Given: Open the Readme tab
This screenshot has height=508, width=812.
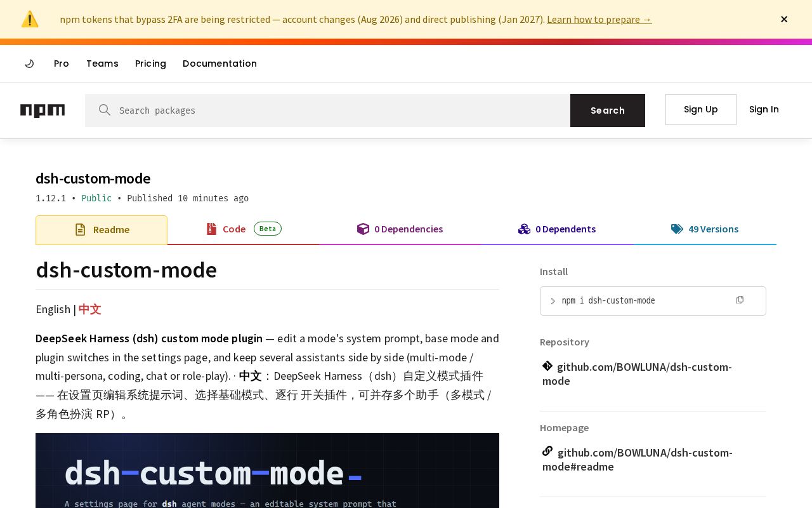Looking at the screenshot, I should tap(101, 230).
